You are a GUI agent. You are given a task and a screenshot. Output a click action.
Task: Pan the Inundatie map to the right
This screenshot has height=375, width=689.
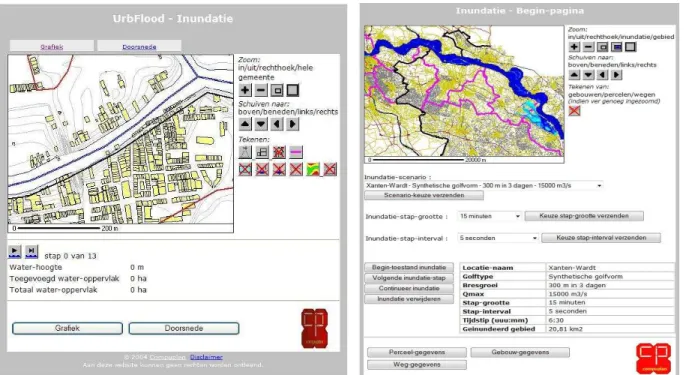[x=616, y=75]
